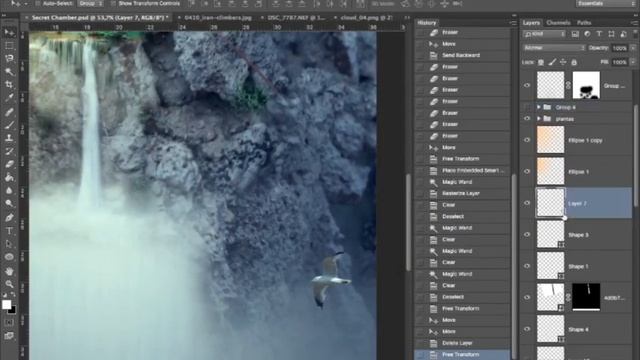Screen dimensions: 640x360
Task: Select the Crop tool
Action: click(9, 85)
